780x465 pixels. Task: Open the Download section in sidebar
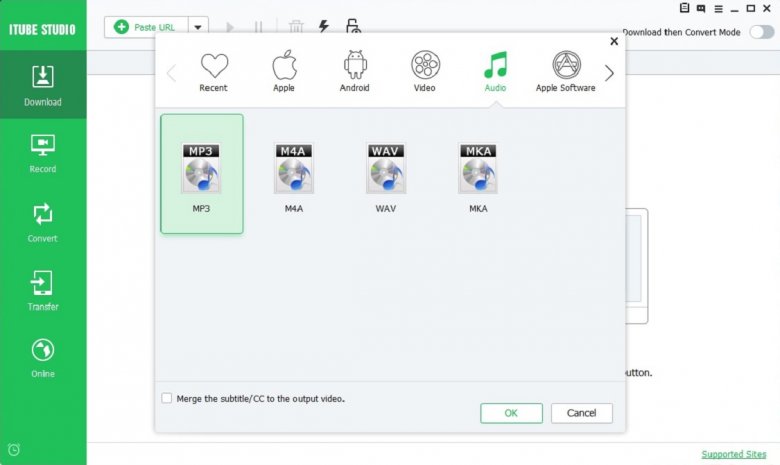pos(43,85)
